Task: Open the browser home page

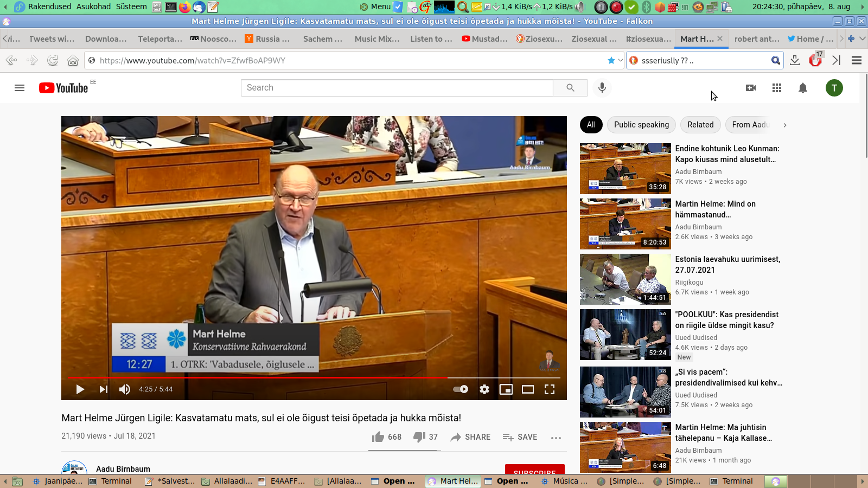Action: click(73, 60)
